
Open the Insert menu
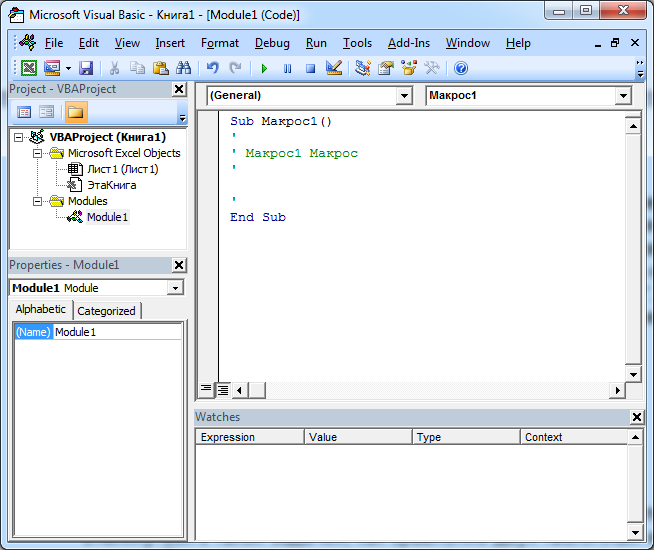(170, 43)
